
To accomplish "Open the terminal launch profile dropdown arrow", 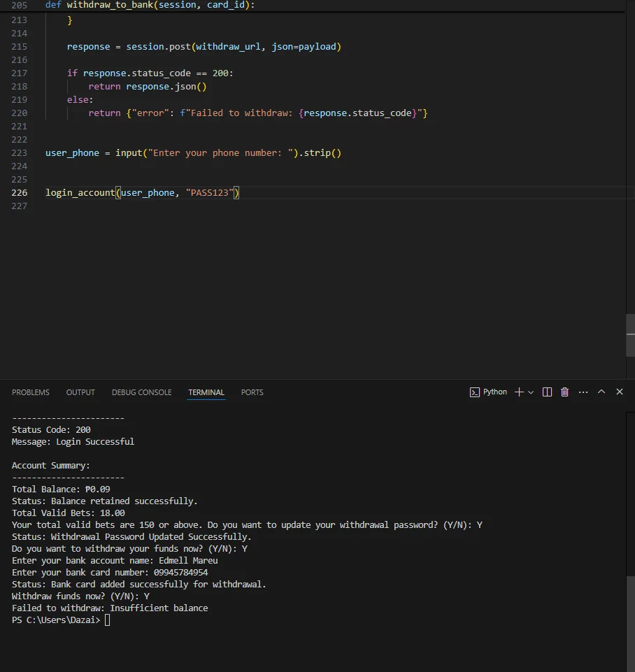I will point(531,392).
